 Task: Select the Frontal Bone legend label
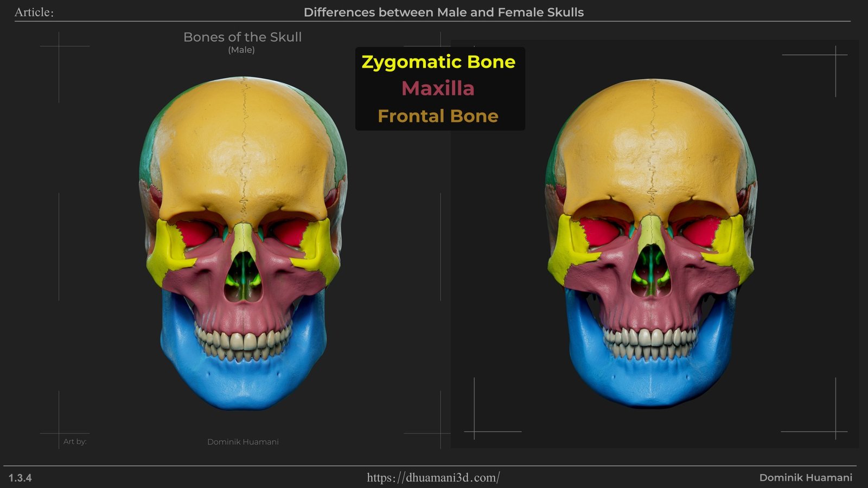438,116
